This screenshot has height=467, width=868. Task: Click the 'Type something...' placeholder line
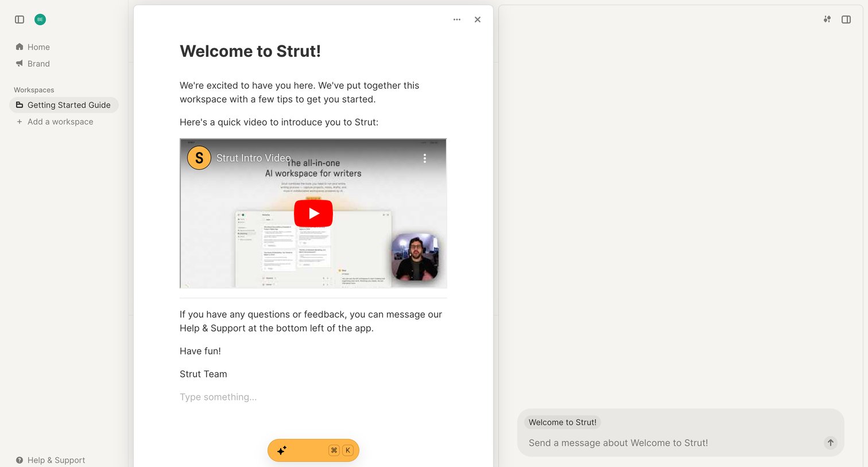click(x=218, y=397)
